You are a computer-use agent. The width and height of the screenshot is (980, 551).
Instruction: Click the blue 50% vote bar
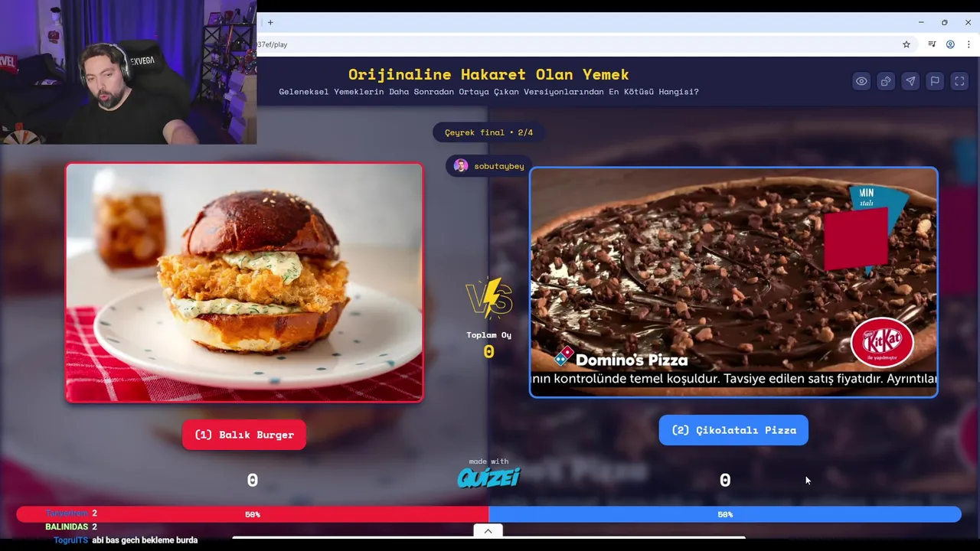point(725,514)
